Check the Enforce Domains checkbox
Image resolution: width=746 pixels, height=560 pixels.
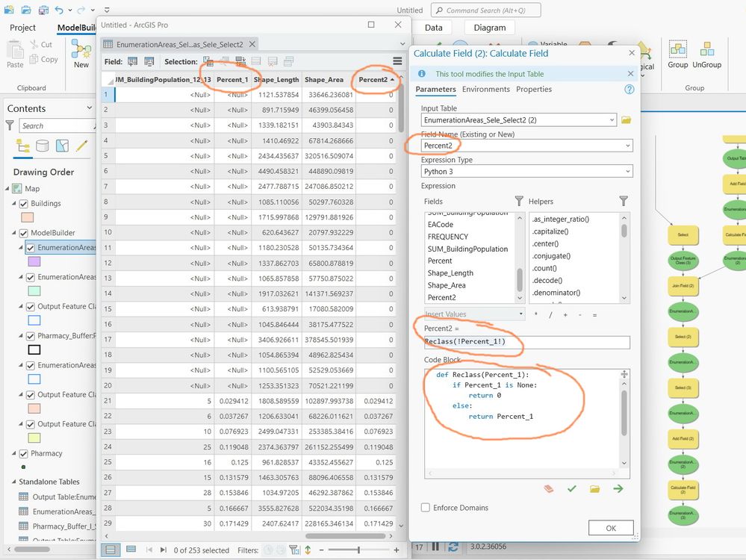426,508
